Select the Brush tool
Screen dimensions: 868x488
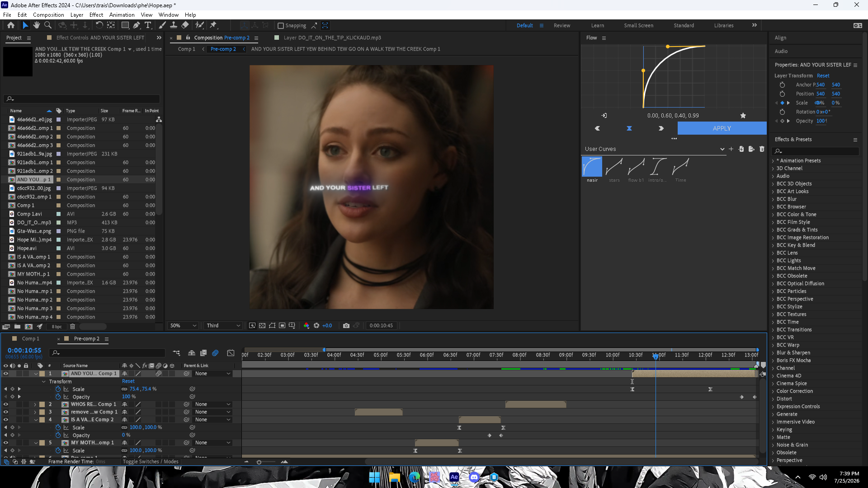click(162, 25)
